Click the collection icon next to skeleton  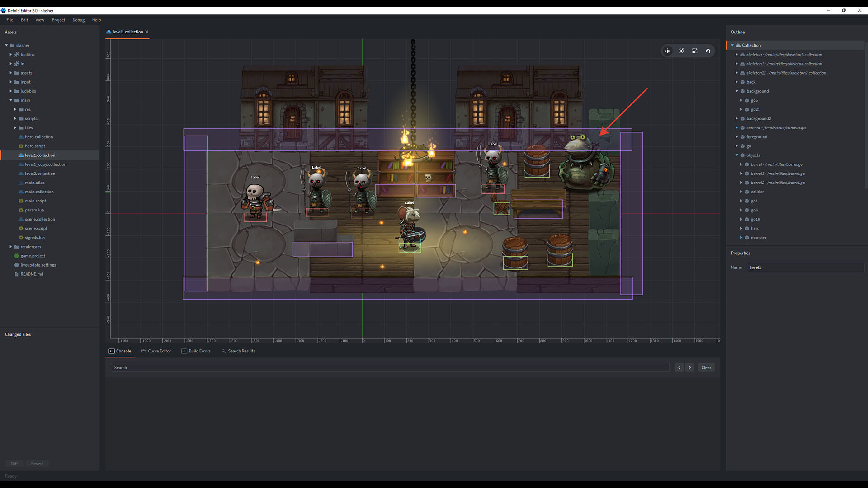coord(743,54)
